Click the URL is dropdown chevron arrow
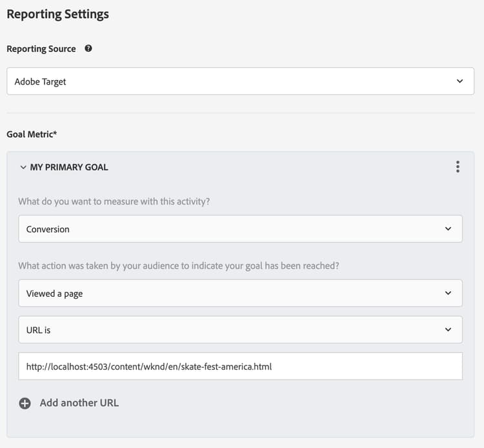 tap(449, 329)
